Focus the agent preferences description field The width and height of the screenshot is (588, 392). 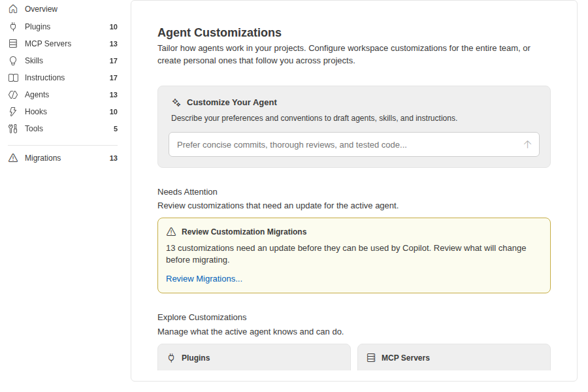[354, 144]
